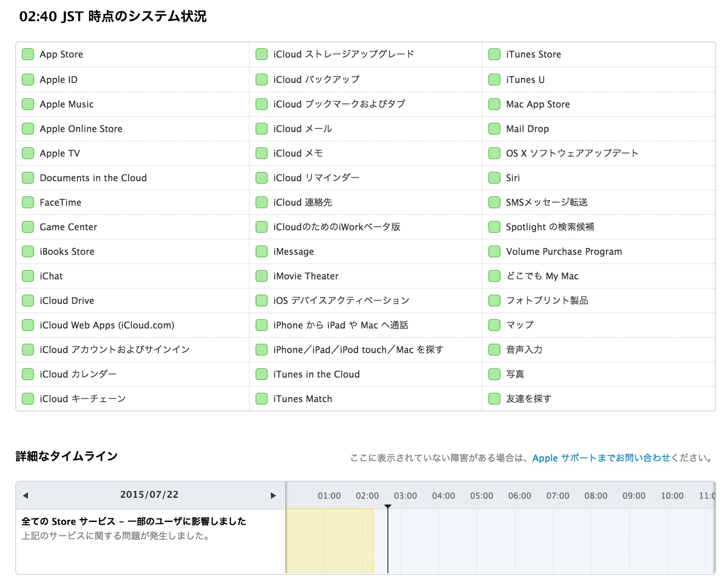Click iCloud Web Apps (iCloud.com) row text

click(107, 325)
